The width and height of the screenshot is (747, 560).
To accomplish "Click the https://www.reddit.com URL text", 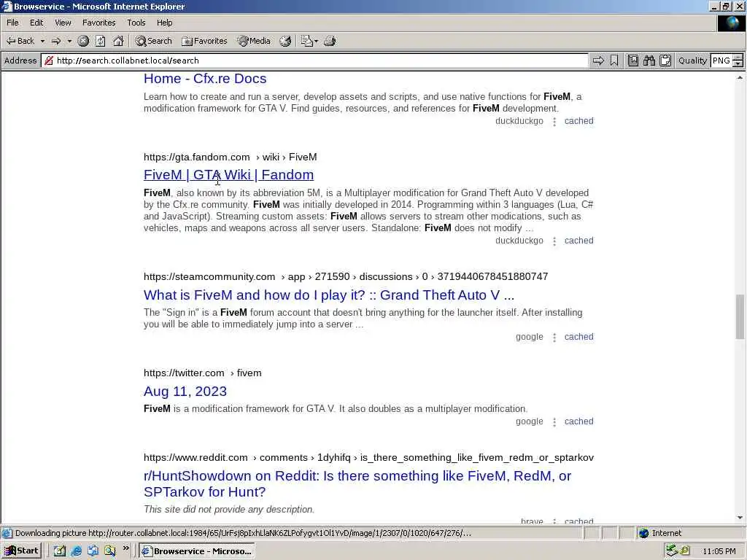I will [x=196, y=458].
